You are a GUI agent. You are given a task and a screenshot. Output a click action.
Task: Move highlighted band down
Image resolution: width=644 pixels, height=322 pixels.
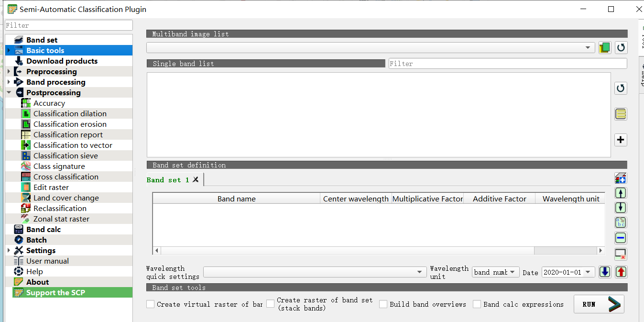[621, 208]
